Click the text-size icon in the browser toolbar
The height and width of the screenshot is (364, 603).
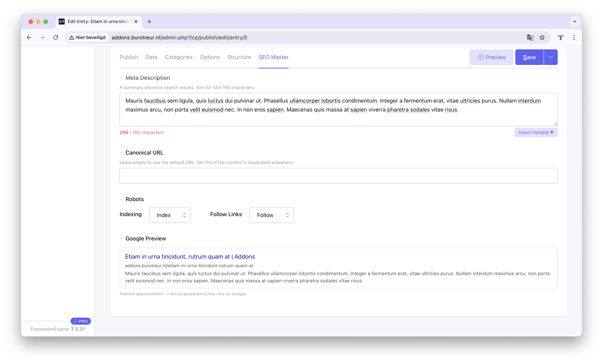[x=561, y=37]
